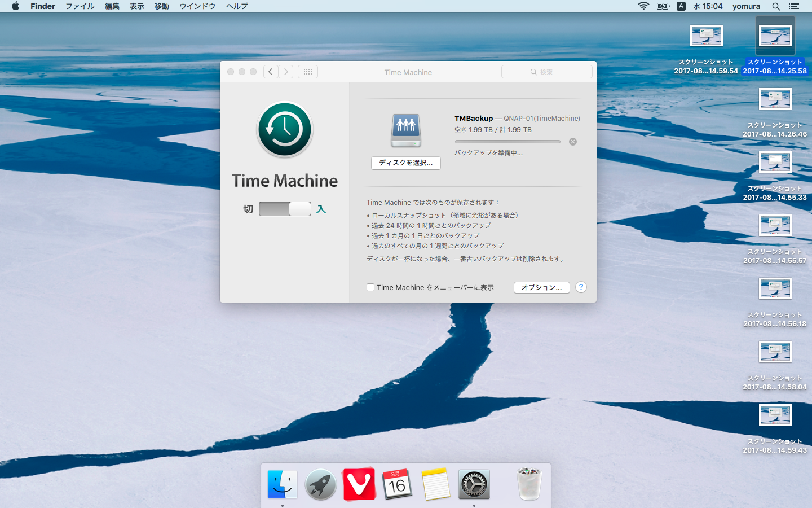Open the yomura user menu
812x508 pixels.
point(746,6)
